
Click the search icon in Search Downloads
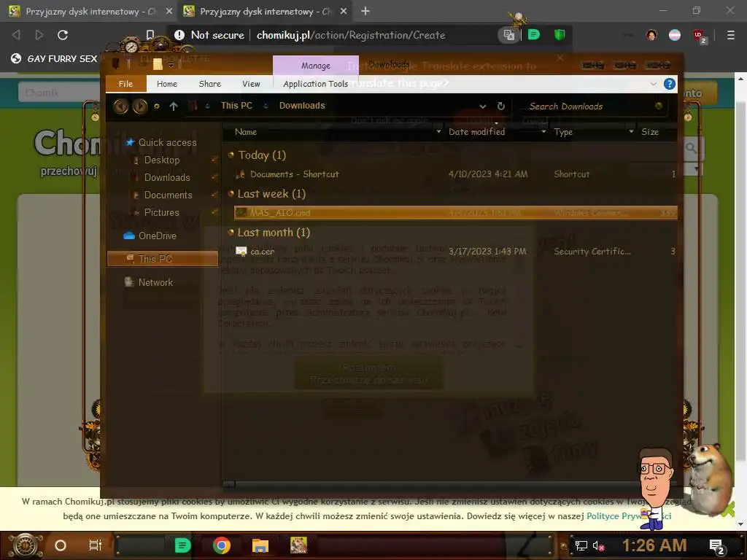[x=659, y=106]
